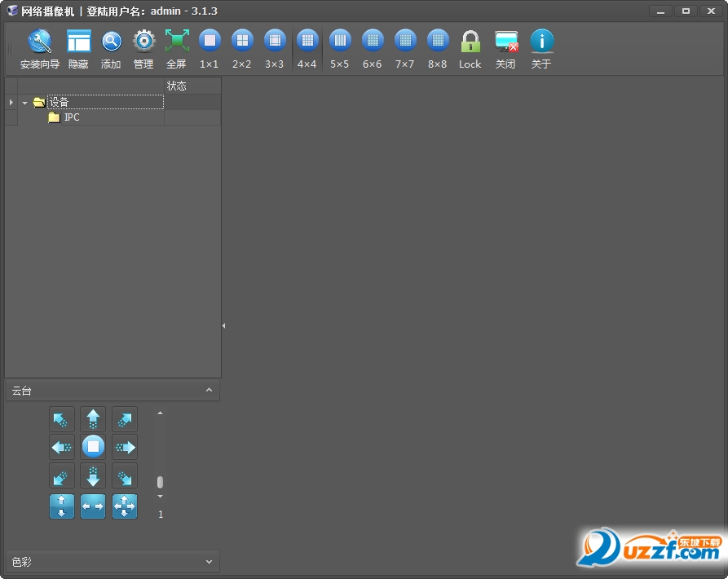
Task: Collapse the 设备 tree node arrow
Action: click(x=25, y=103)
